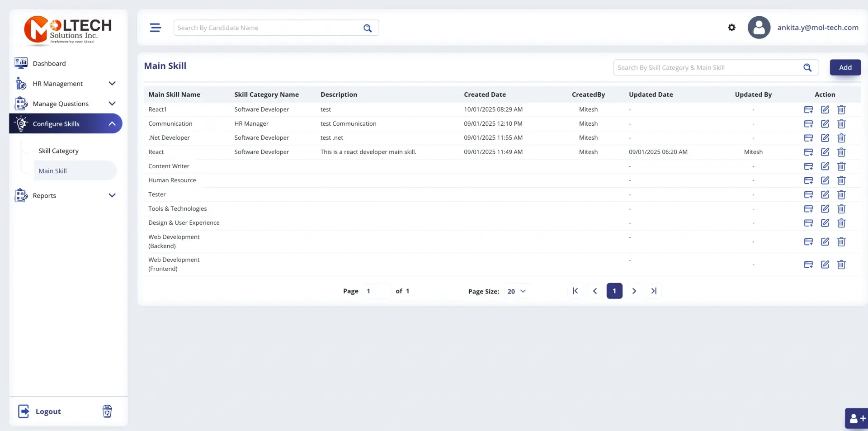Go to the next page arrow
The image size is (868, 431).
634,291
